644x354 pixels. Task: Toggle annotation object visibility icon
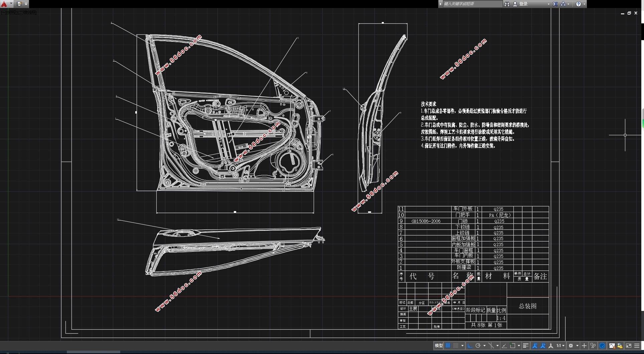(x=535, y=346)
